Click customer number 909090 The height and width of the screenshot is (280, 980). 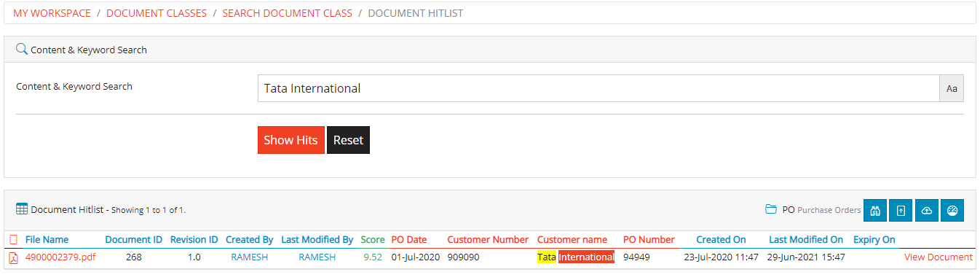pos(463,257)
